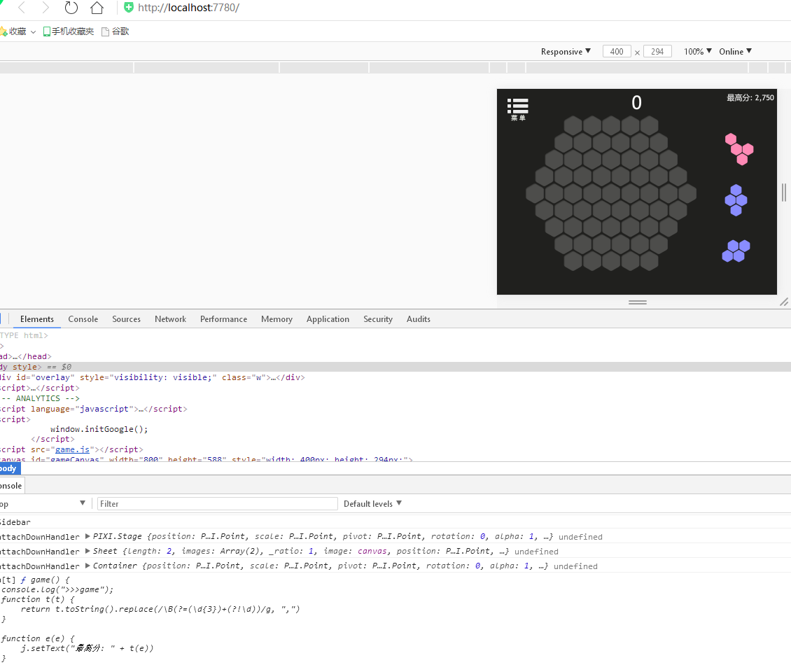
Task: Open the 100% zoom dropdown
Action: coord(698,52)
